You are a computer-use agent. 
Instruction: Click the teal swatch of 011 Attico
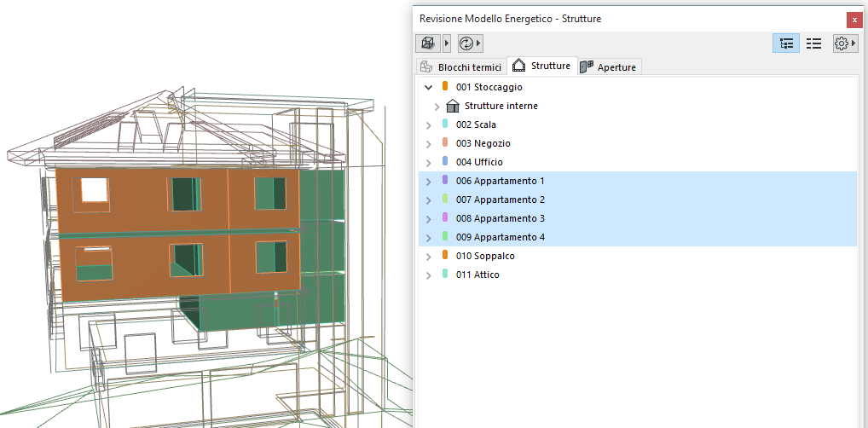coord(445,274)
